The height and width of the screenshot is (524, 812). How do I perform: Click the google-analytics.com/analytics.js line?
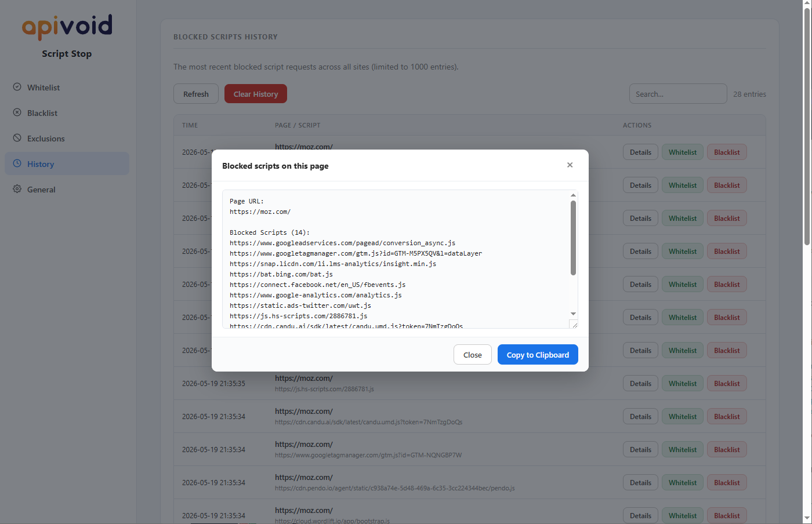(x=316, y=295)
